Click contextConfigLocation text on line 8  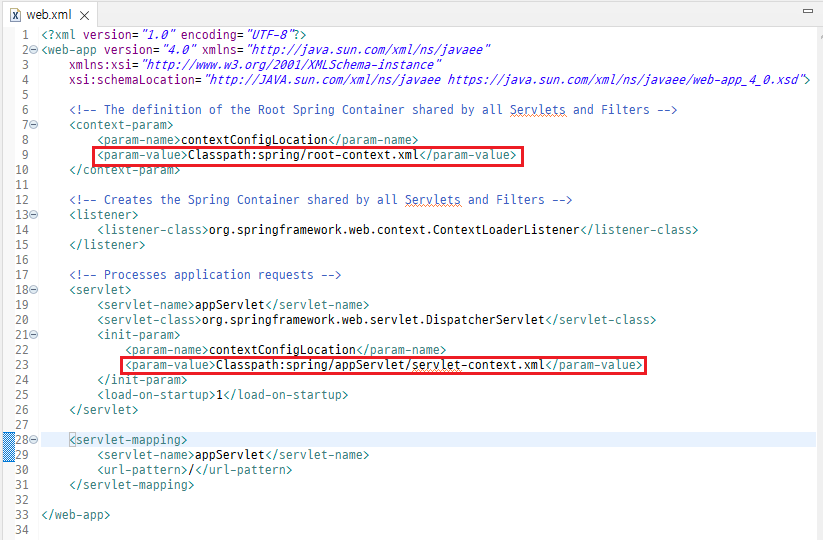point(255,140)
